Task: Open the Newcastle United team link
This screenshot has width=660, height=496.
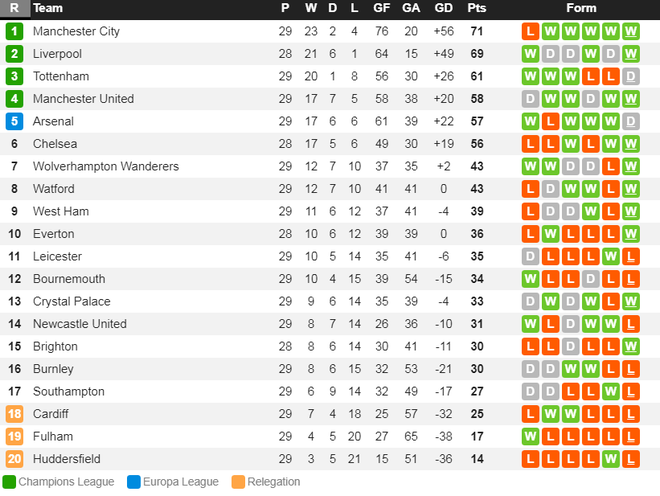Action: [x=80, y=324]
